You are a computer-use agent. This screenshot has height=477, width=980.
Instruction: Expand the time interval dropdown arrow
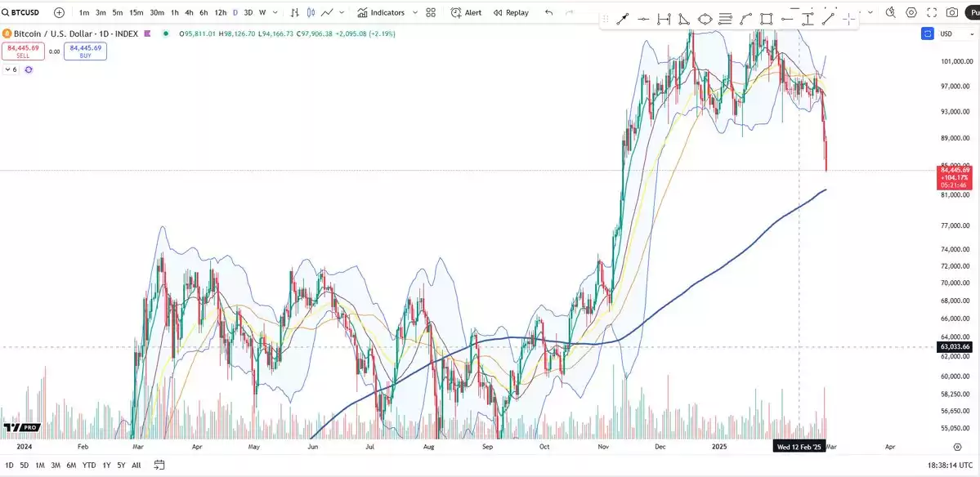pyautogui.click(x=275, y=12)
